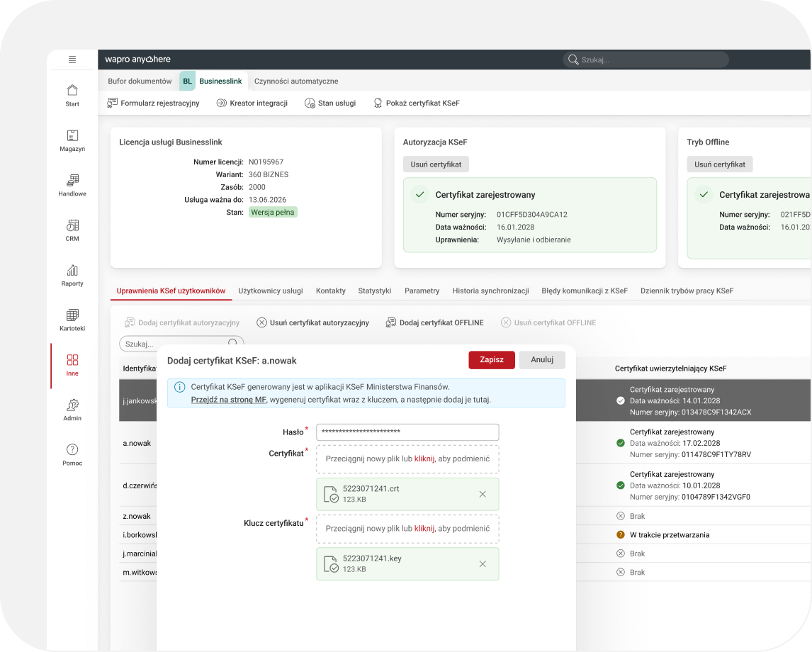Image resolution: width=812 pixels, height=652 pixels.
Task: Switch to the Statystyki tab
Action: coord(375,291)
